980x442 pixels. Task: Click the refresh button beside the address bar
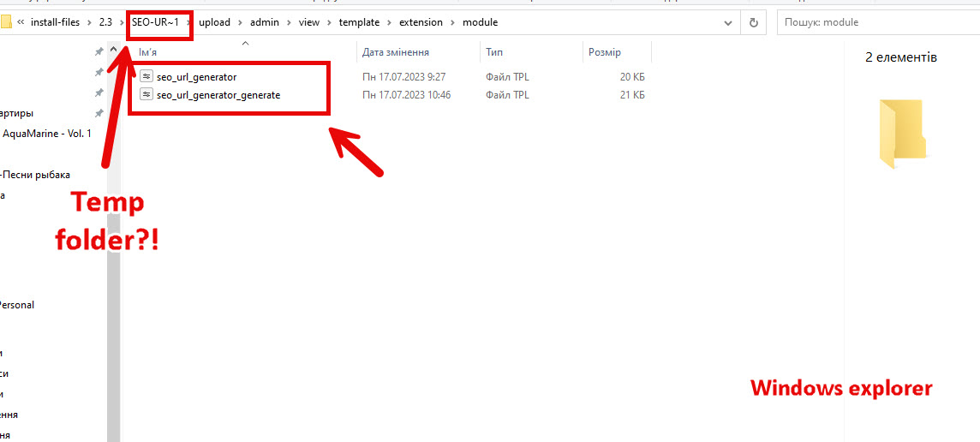(x=753, y=22)
